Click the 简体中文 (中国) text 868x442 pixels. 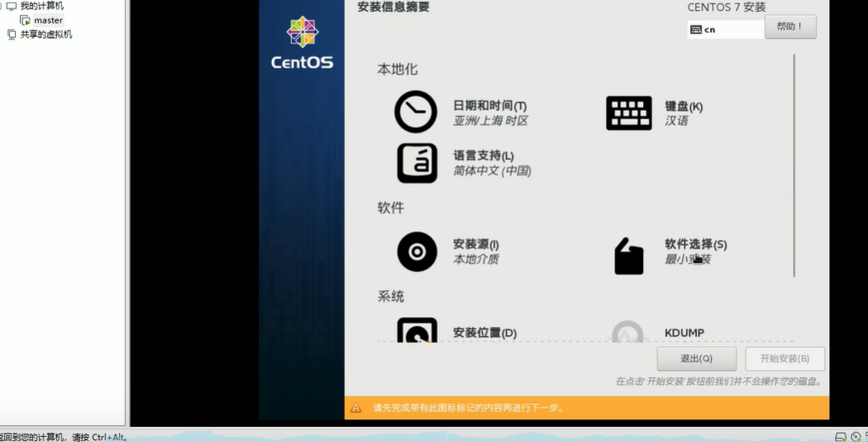[x=492, y=171]
